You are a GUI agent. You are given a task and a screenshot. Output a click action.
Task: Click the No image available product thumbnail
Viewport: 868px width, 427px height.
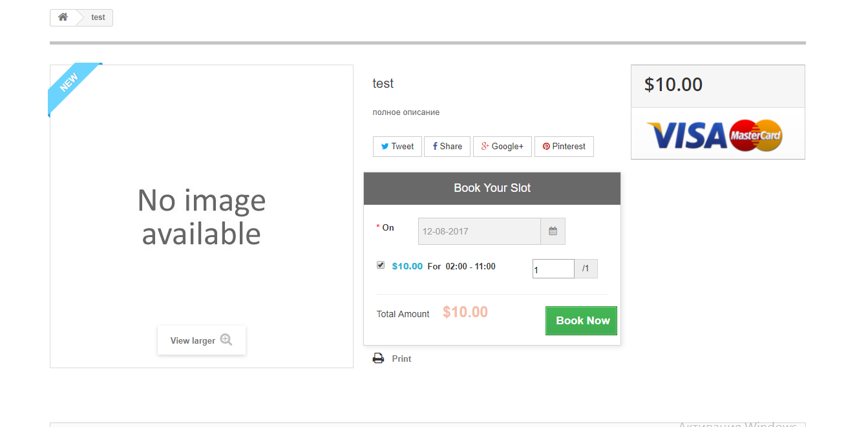[202, 216]
